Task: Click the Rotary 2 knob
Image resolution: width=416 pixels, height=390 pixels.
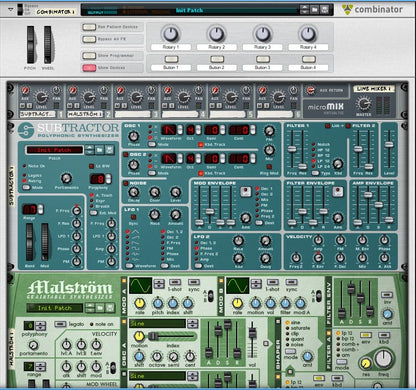Action: [x=217, y=34]
